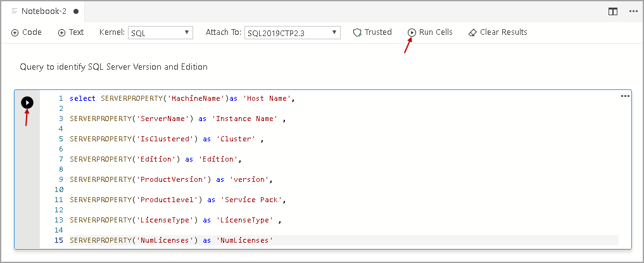The image size is (644, 263).
Task: Click the unsaved dot on Notebook-2 tab
Action: 76,11
